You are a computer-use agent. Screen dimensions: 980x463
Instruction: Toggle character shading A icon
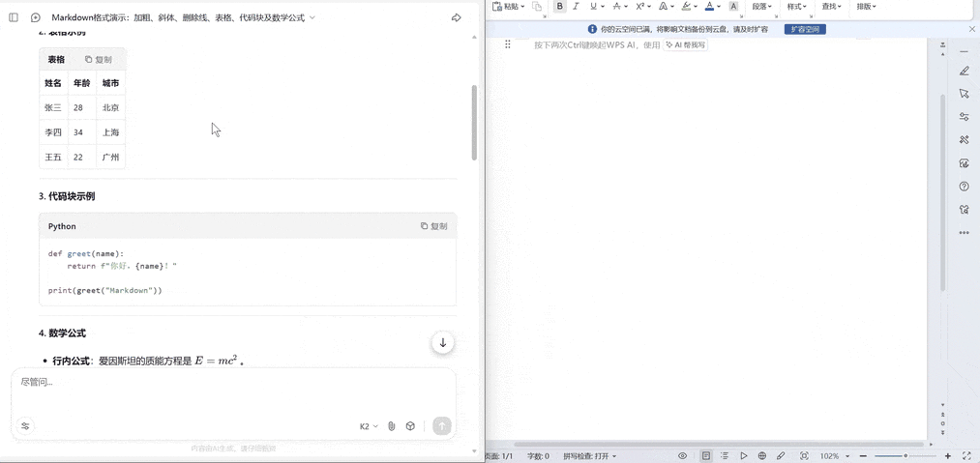pyautogui.click(x=733, y=6)
